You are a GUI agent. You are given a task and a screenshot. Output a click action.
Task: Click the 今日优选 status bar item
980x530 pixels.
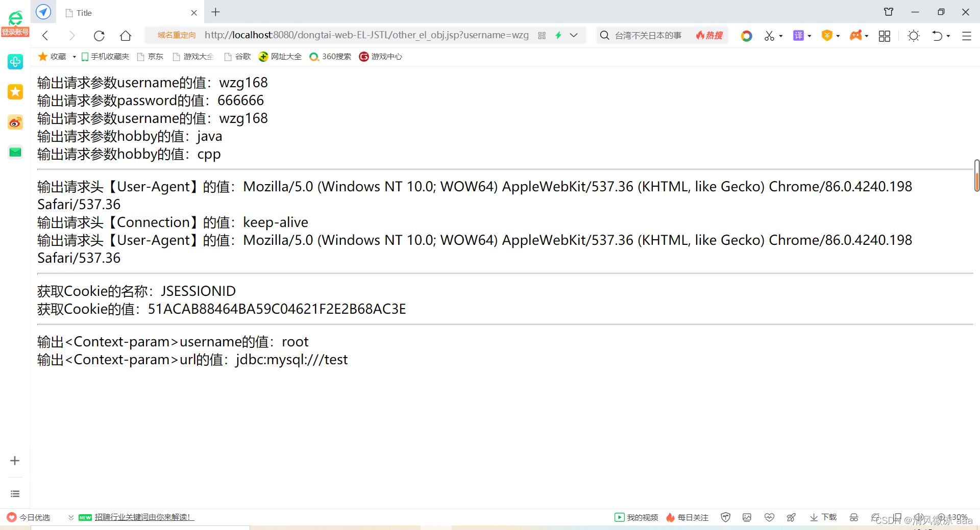point(29,517)
